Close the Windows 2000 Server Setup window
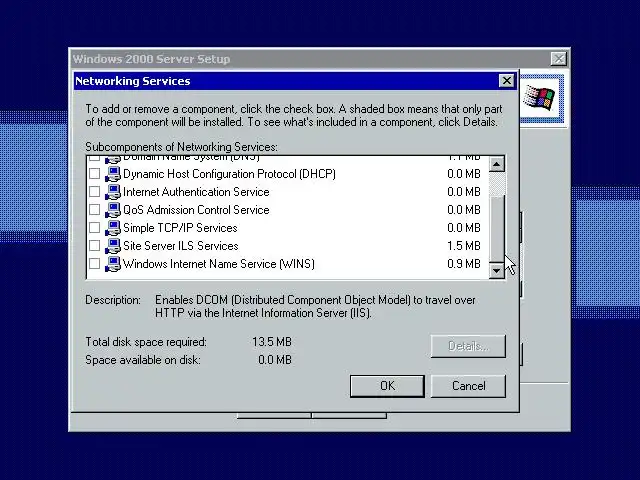 (x=558, y=59)
